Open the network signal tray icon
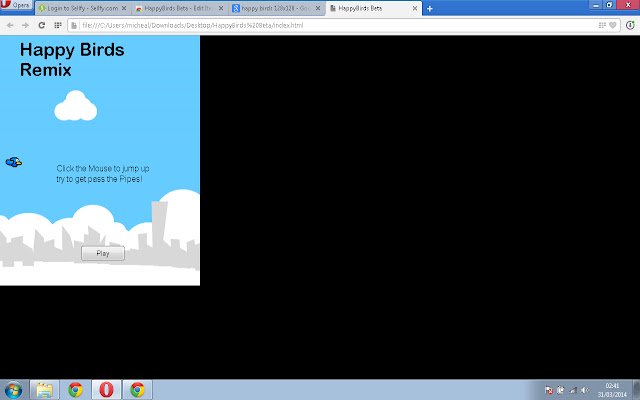 pyautogui.click(x=573, y=390)
